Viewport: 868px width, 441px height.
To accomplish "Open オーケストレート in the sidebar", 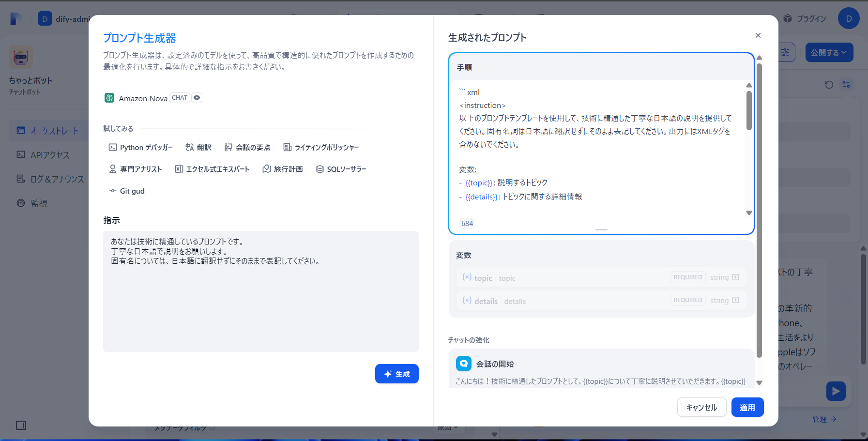I will pyautogui.click(x=48, y=131).
